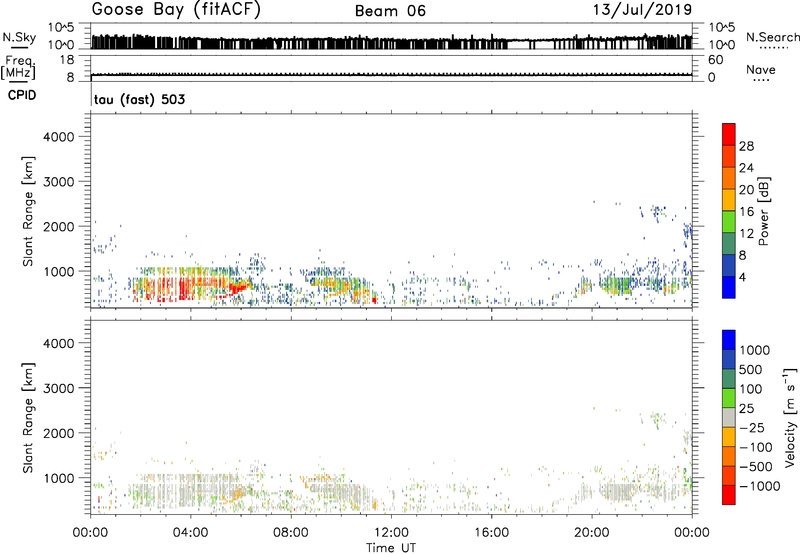
Task: Click the "-1000" tick on Velocity colorbar
Action: point(760,486)
